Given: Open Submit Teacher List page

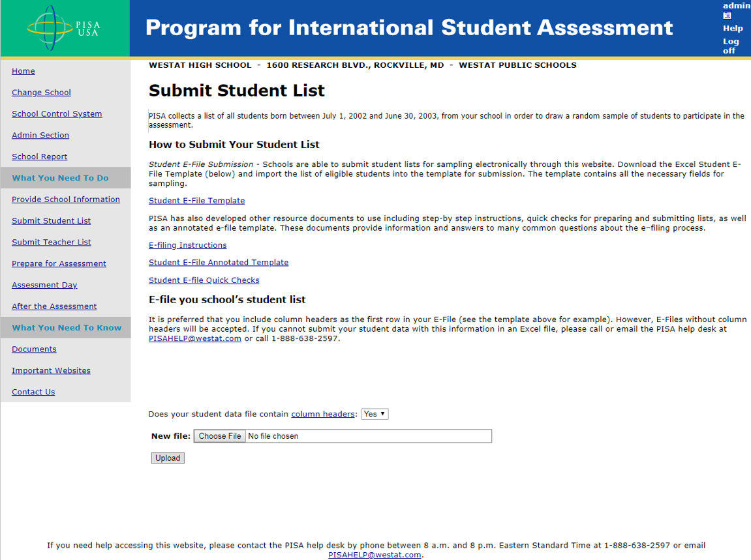Looking at the screenshot, I should pos(52,242).
